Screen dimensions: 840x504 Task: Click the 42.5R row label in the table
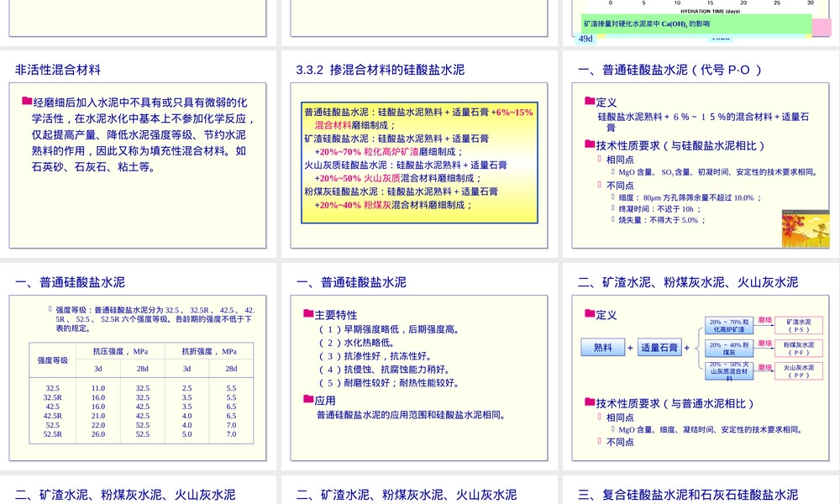coord(52,416)
